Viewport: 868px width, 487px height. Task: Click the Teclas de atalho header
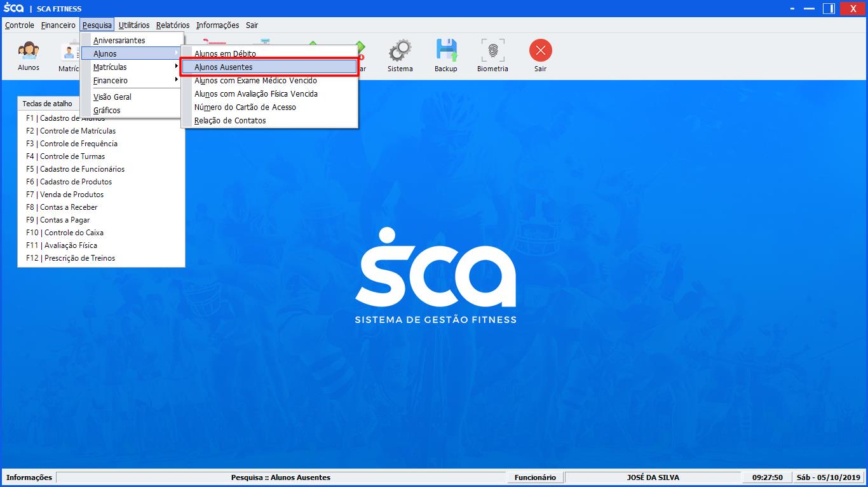click(48, 104)
